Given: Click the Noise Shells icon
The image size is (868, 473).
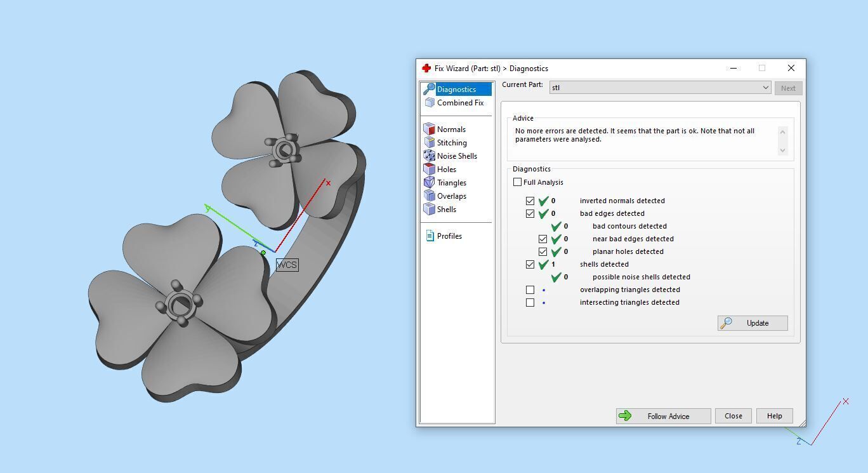Looking at the screenshot, I should 430,156.
